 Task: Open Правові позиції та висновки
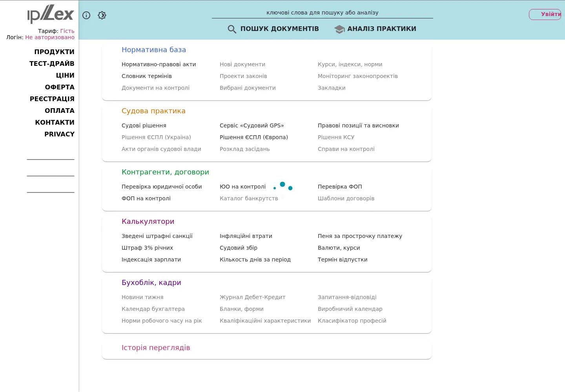(x=358, y=125)
